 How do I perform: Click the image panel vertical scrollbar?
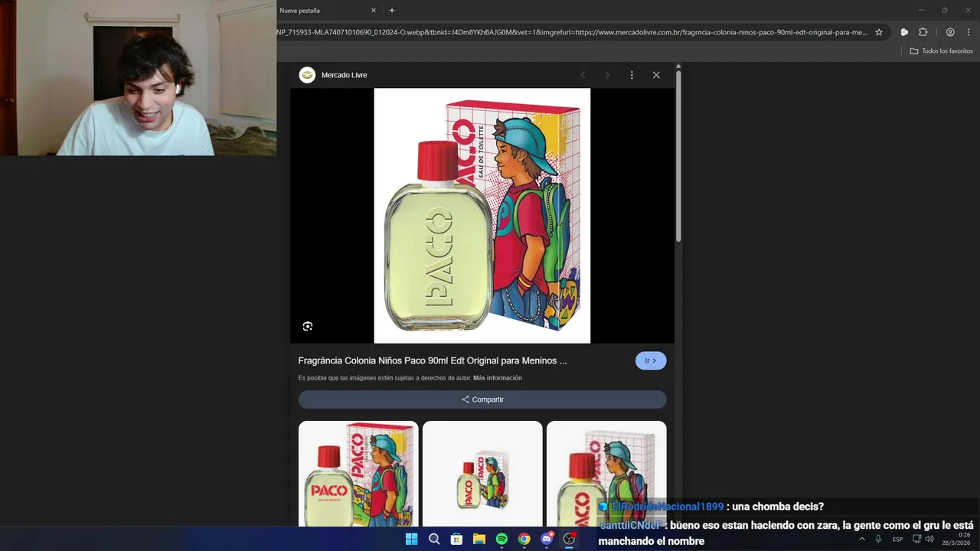point(678,157)
